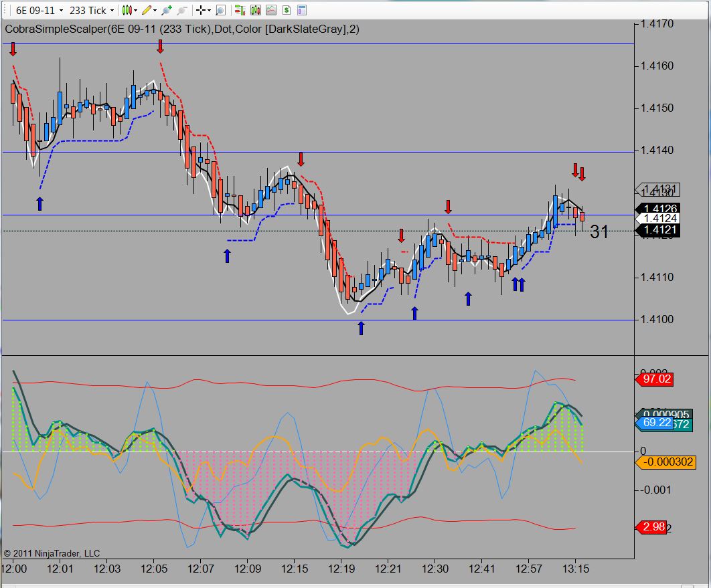Viewport: 711px width, 588px height.
Task: Click the 12:19 time axis label
Action: [x=341, y=569]
